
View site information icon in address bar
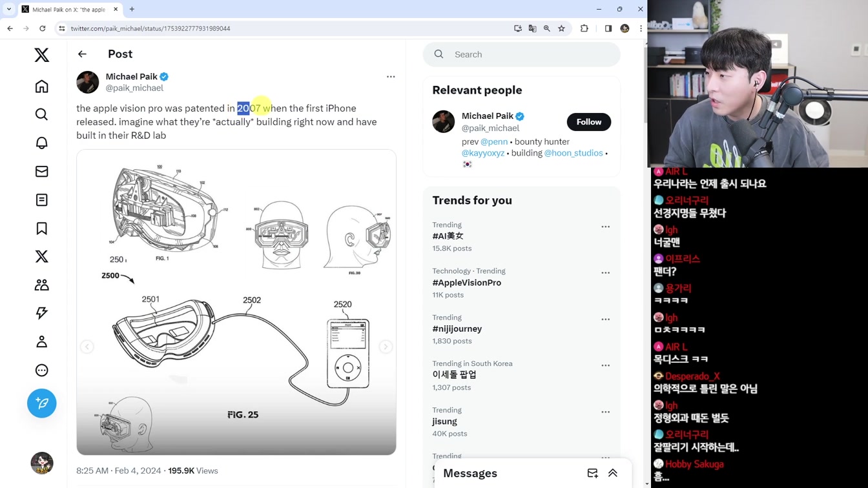(62, 28)
